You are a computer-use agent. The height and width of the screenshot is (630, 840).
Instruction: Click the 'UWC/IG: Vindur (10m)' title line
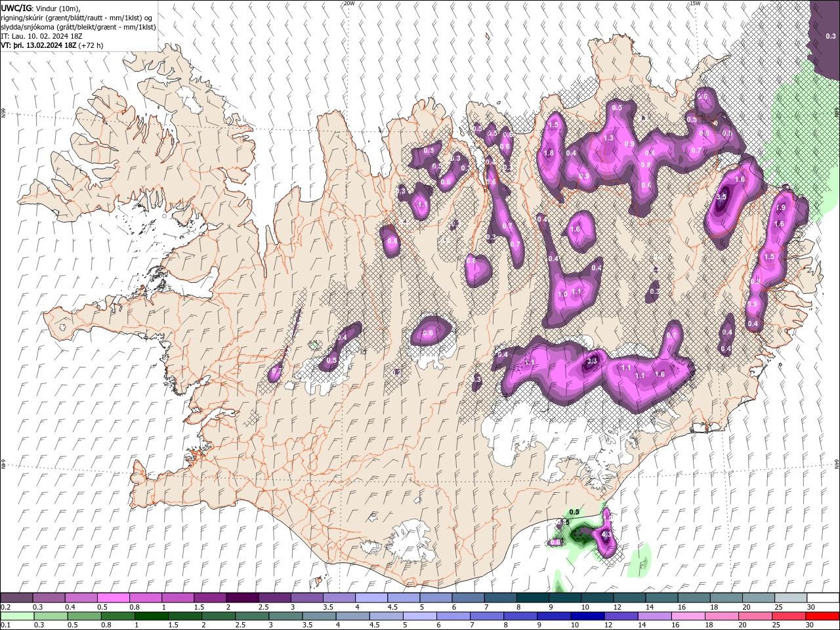(39, 7)
